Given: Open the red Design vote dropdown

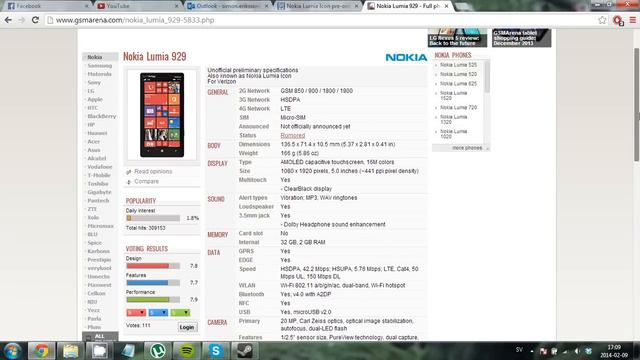Looking at the screenshot, I should (x=136, y=313).
